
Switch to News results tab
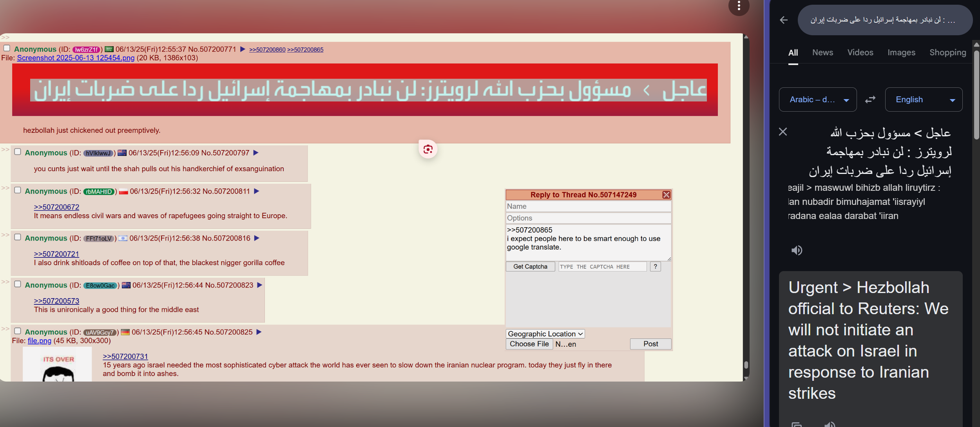point(822,52)
